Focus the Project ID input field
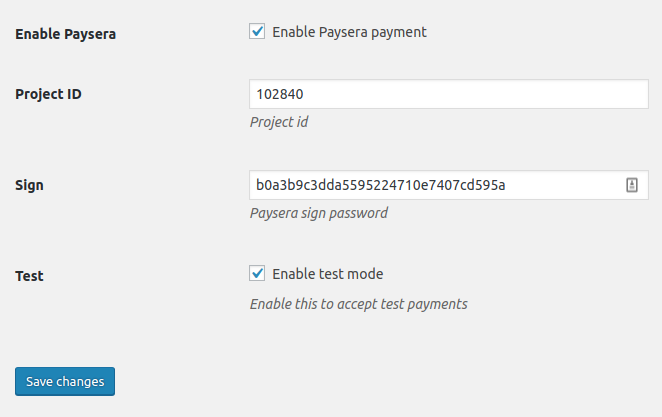The height and width of the screenshot is (417, 662). point(450,95)
